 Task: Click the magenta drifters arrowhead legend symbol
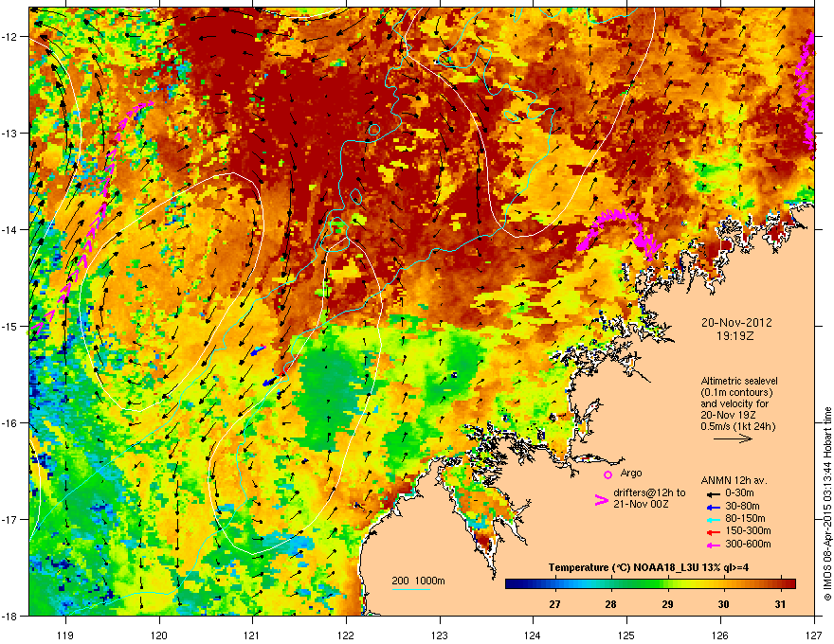click(601, 499)
